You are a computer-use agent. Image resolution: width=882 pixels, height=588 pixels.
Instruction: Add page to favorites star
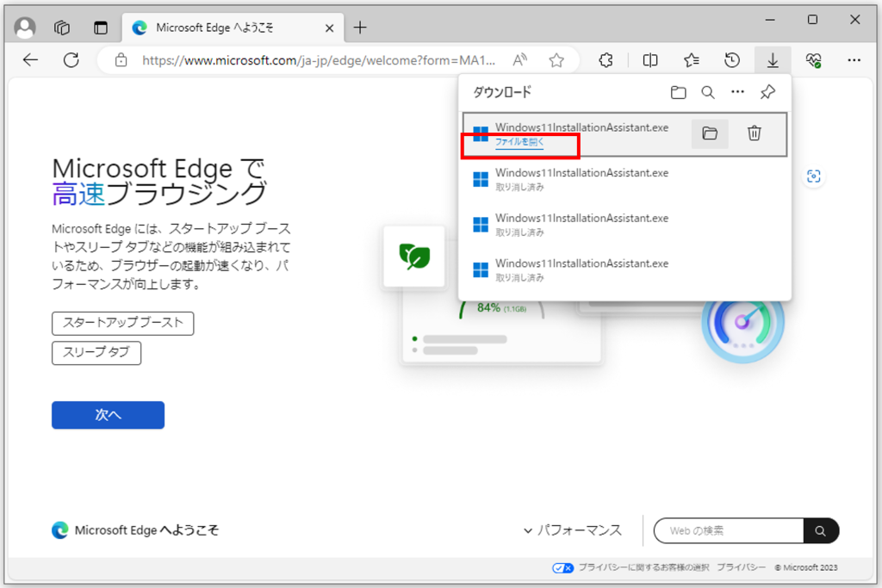(x=556, y=60)
